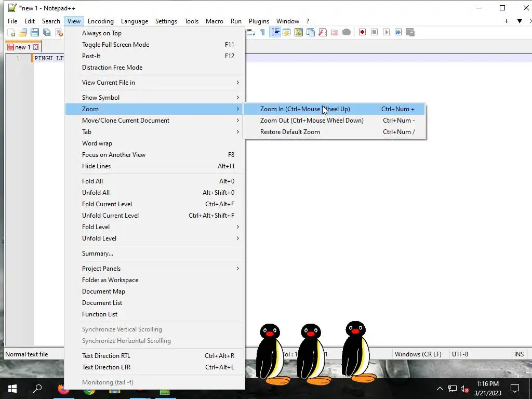Click the Monitoring eye toolbar icon

(x=347, y=32)
